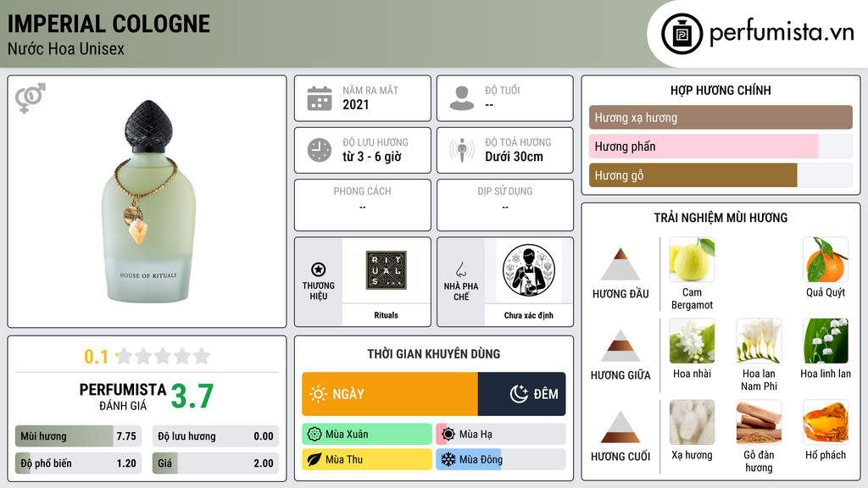868x488 pixels.
Task: Click the Chưa xác định perfumer label
Action: (x=529, y=315)
